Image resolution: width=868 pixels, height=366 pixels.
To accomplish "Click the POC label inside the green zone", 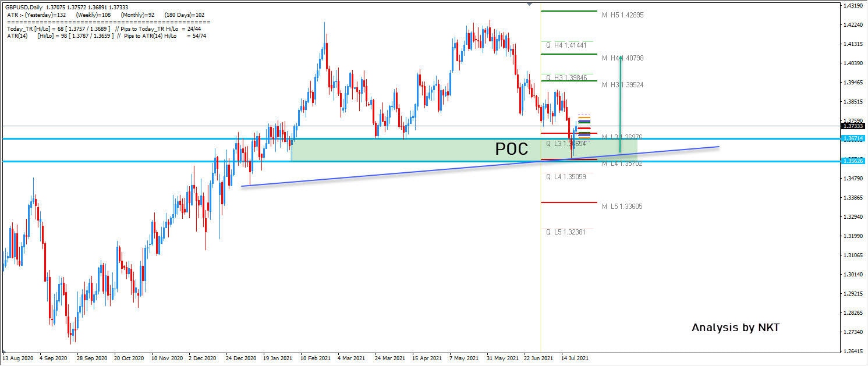I will pos(511,150).
